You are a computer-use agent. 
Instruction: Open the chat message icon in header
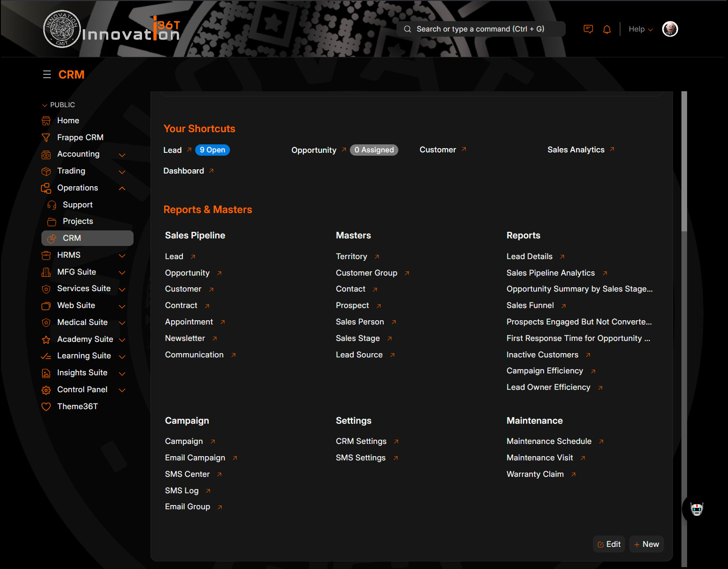(x=588, y=29)
